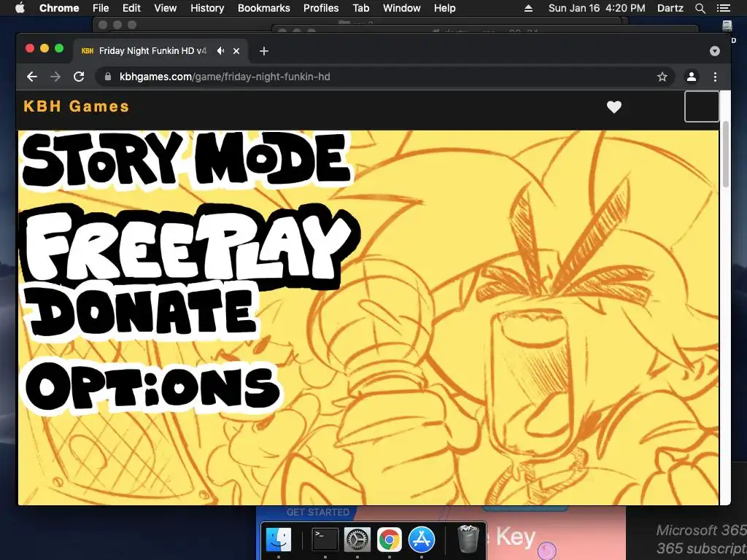Screen dimensions: 747x560
Task: Open the Bookmarks menu
Action: pyautogui.click(x=263, y=8)
